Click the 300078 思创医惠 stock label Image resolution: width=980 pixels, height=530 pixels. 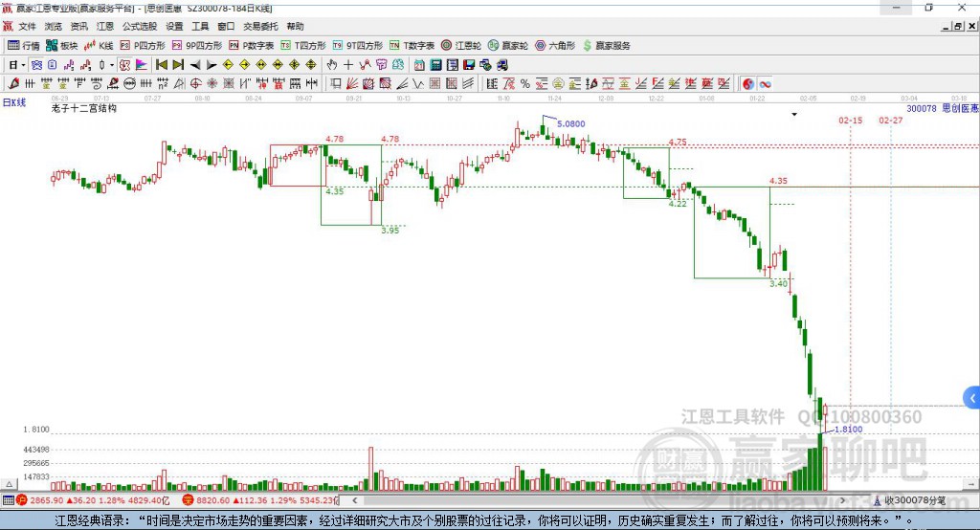click(943, 108)
